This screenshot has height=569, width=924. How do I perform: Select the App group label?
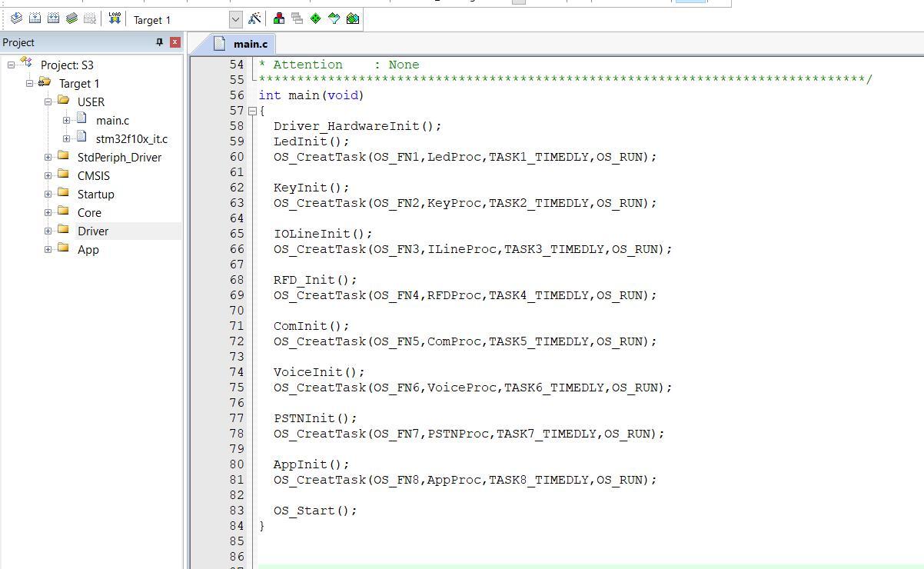pos(88,249)
